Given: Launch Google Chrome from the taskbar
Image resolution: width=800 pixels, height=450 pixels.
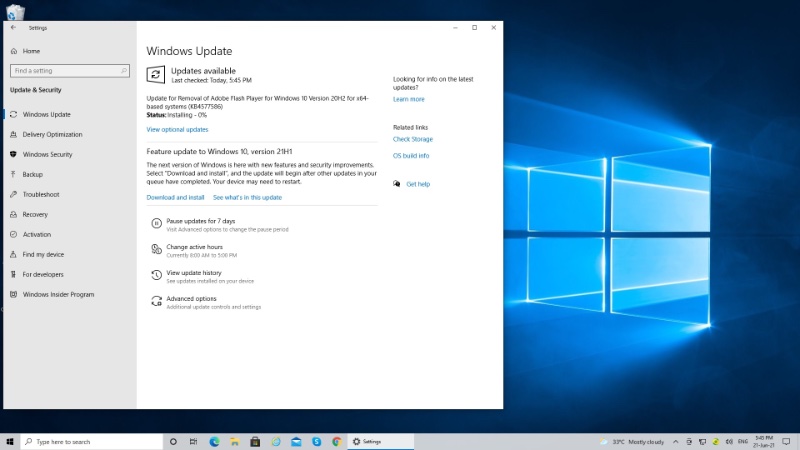Looking at the screenshot, I should pos(337,442).
